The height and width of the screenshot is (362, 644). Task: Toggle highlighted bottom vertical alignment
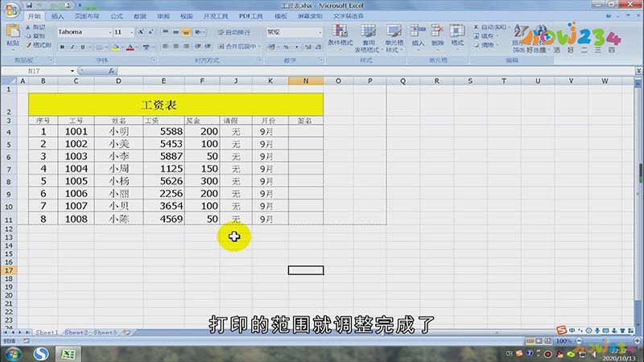(186, 32)
